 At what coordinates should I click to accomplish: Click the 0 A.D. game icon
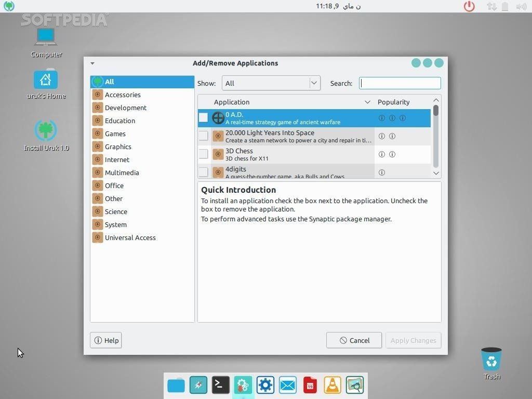click(x=218, y=118)
